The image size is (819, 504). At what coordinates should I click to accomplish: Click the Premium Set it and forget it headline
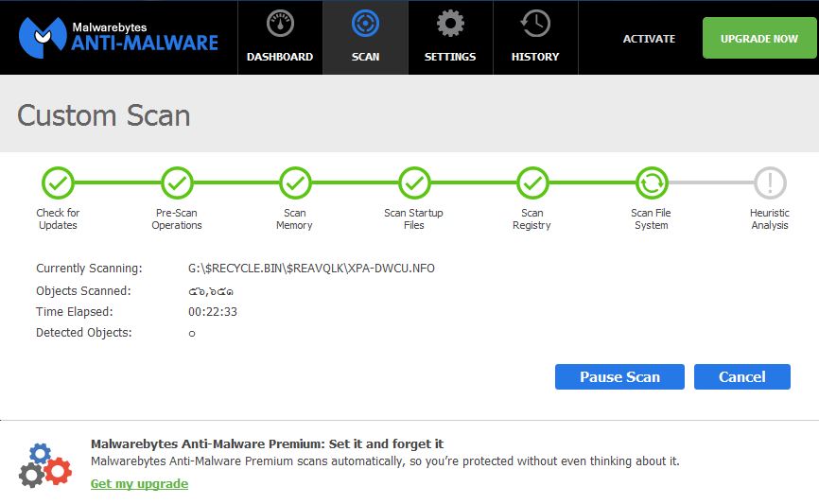click(x=267, y=443)
